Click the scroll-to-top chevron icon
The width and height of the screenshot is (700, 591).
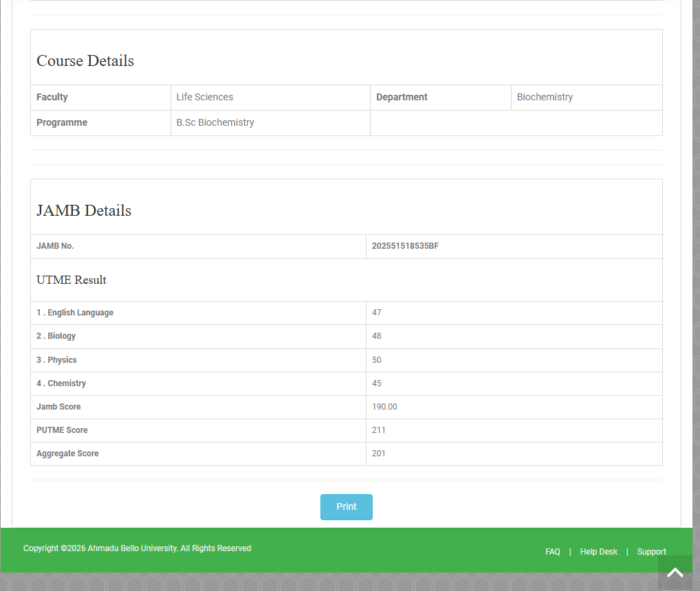[x=675, y=572]
